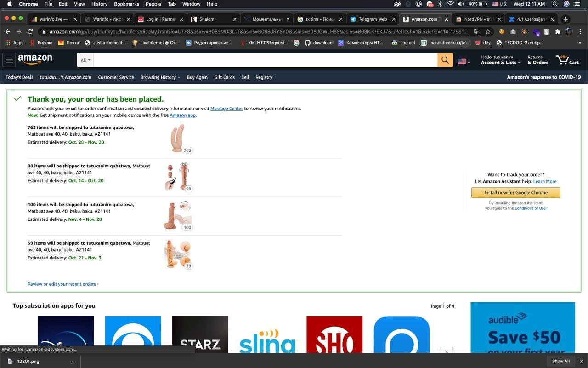Go back with the browser back arrow
This screenshot has width=588, height=368.
[x=7, y=31]
